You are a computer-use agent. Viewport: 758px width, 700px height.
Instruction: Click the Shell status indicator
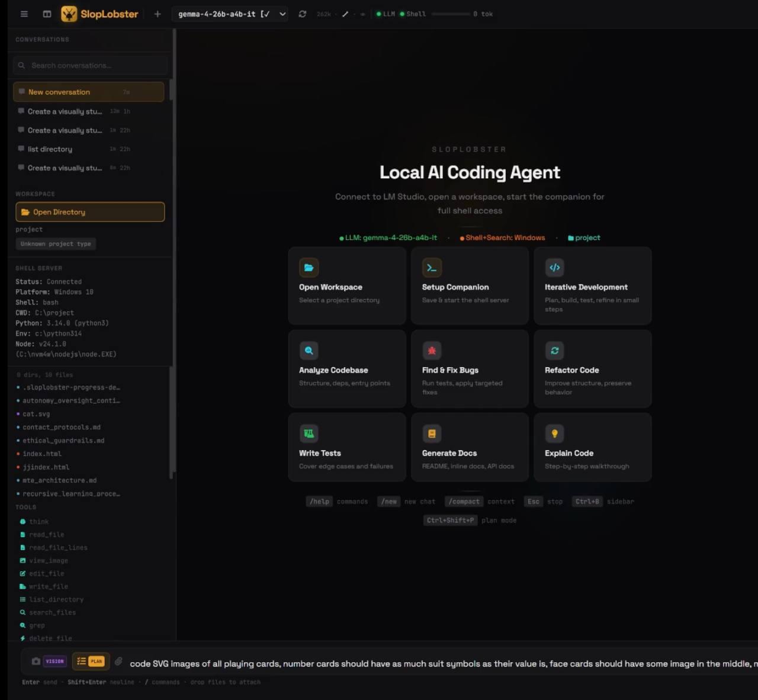413,14
